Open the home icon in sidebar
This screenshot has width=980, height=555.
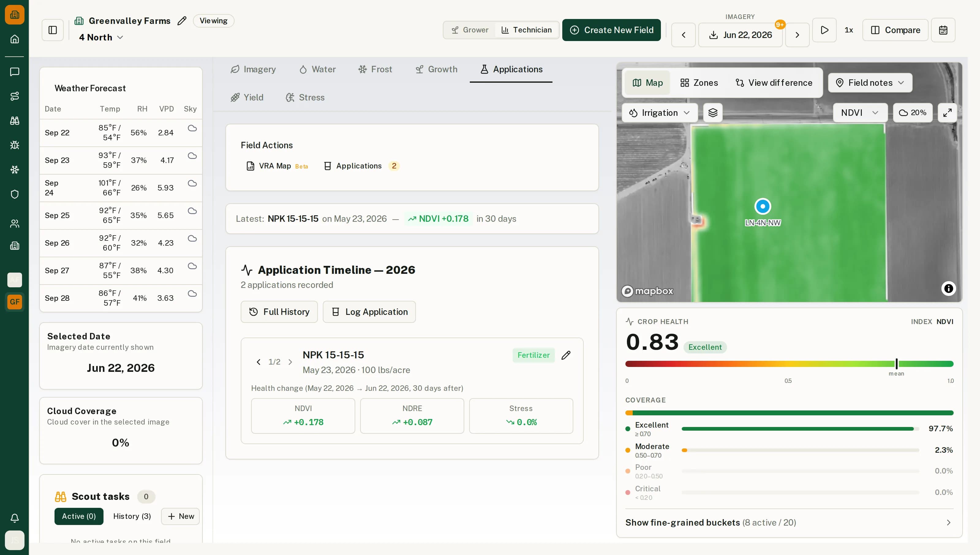click(x=14, y=39)
